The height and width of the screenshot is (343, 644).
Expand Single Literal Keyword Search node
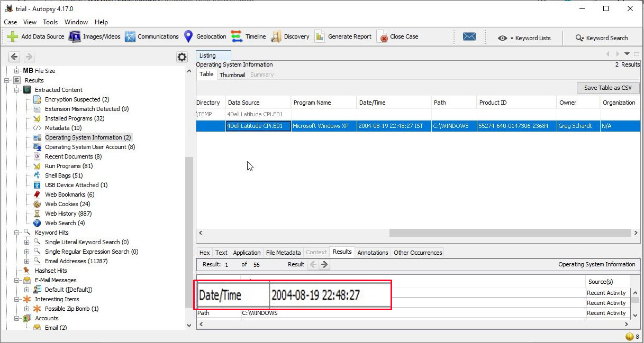click(x=27, y=242)
